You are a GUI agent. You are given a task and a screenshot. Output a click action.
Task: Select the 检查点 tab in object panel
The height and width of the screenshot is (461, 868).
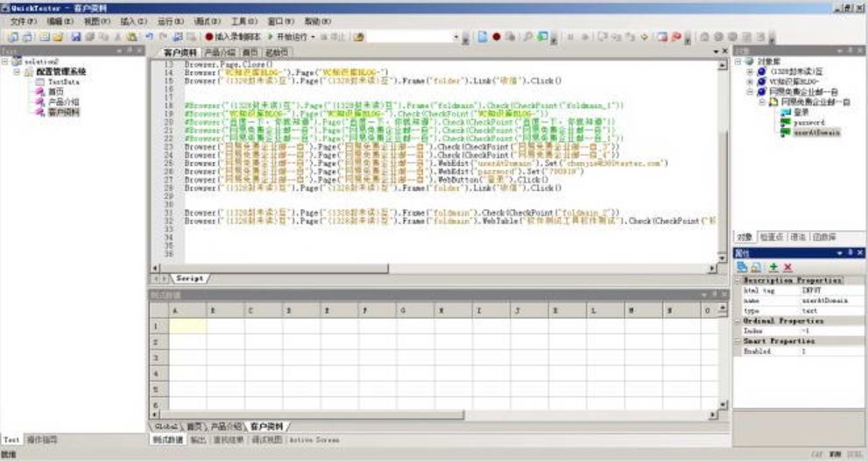[x=771, y=237]
